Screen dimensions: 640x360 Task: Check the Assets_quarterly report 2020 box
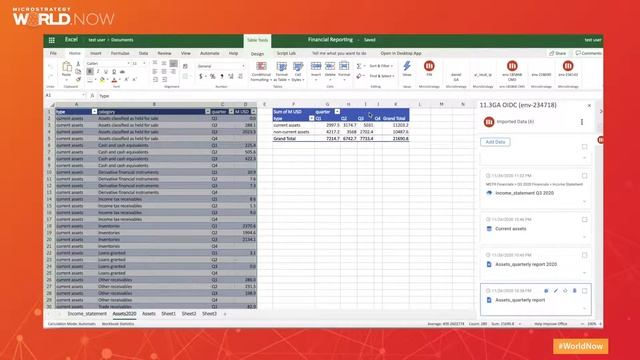tap(584, 255)
